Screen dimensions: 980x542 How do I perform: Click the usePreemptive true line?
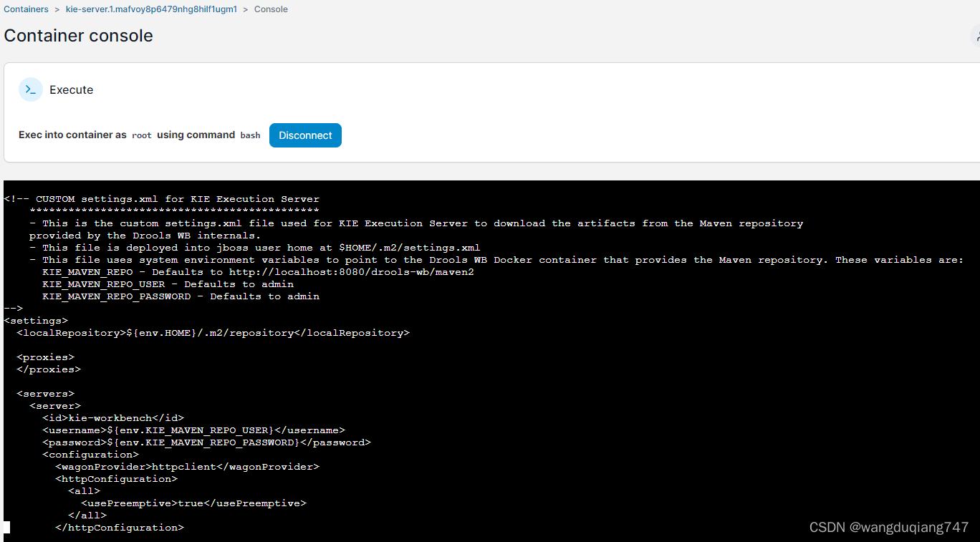193,503
